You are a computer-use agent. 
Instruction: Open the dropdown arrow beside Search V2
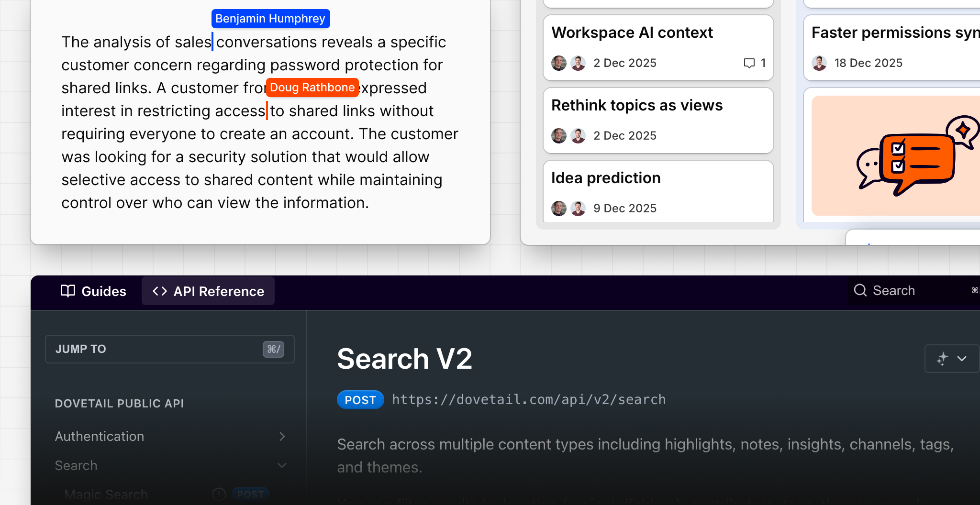pos(962,359)
